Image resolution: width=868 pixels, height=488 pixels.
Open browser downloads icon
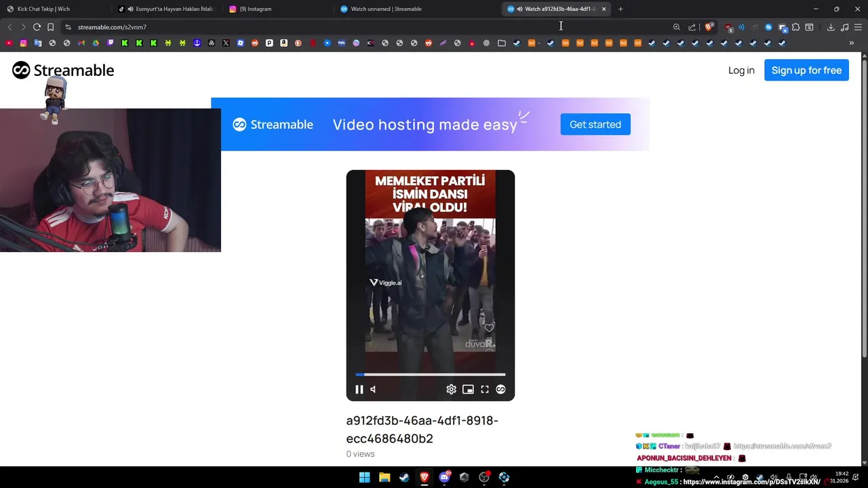pyautogui.click(x=831, y=27)
